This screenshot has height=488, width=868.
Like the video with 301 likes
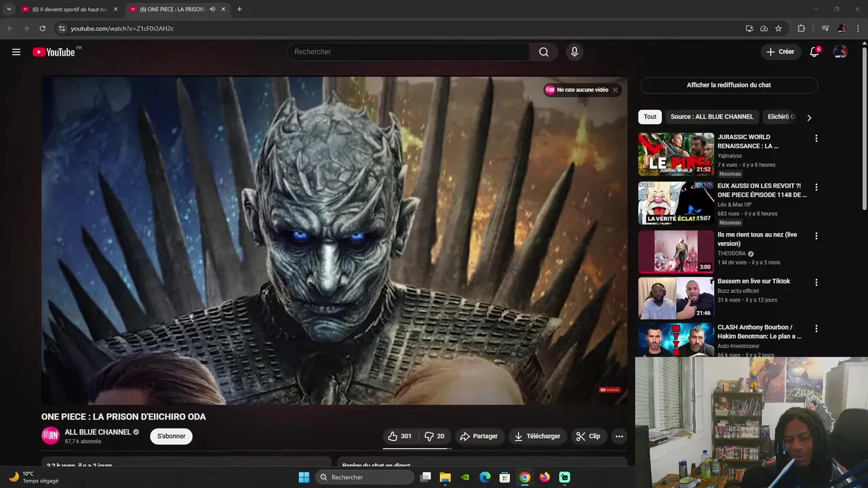pos(399,436)
